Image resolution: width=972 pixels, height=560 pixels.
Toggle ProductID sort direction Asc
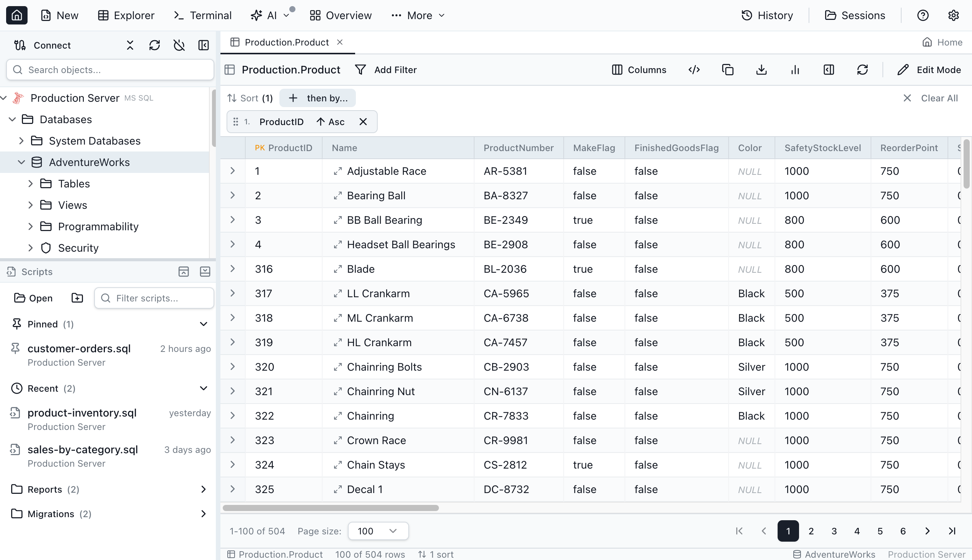(331, 122)
